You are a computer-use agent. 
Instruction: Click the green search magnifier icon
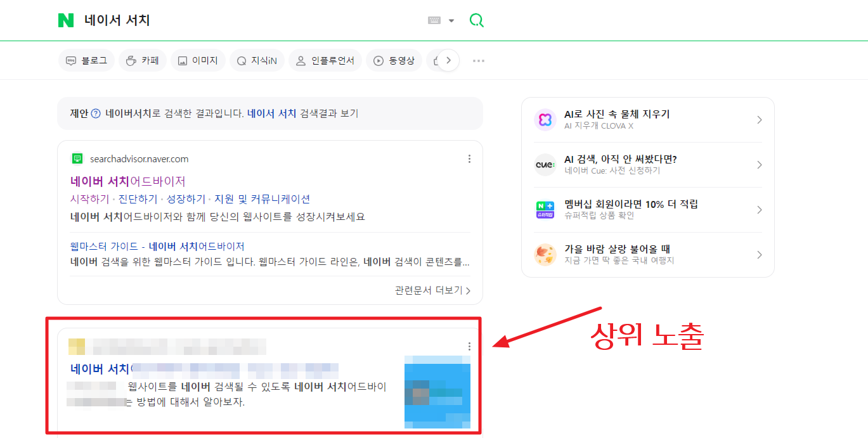[x=476, y=20]
